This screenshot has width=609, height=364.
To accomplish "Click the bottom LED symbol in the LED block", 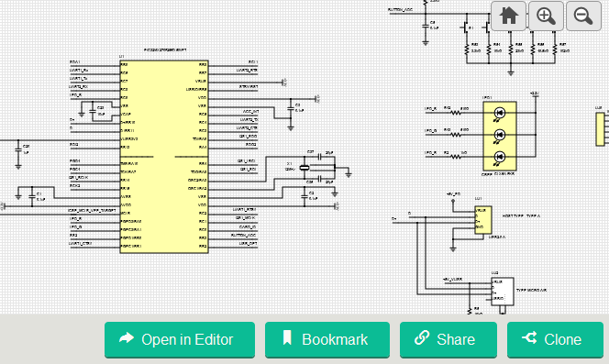I will (x=500, y=157).
